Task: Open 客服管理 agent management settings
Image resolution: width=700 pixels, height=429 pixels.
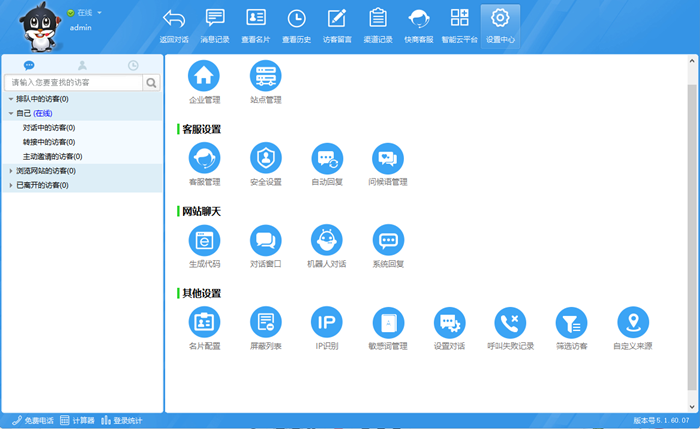Action: pyautogui.click(x=204, y=158)
